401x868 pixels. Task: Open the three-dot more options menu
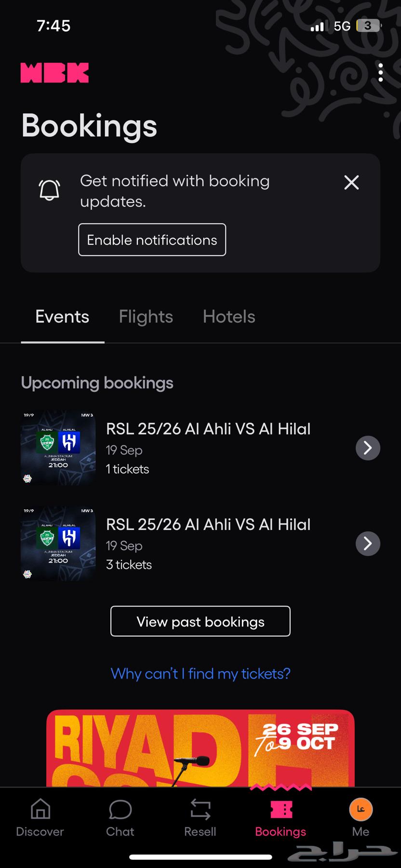(x=380, y=73)
